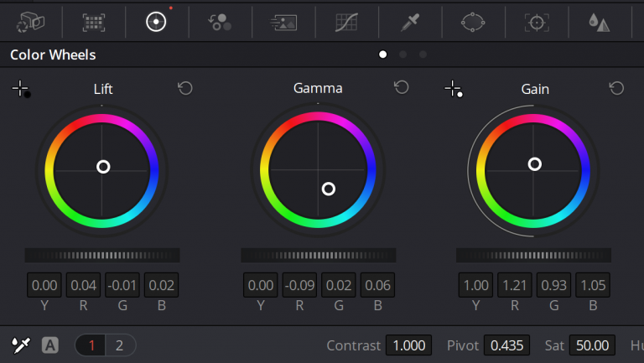The width and height of the screenshot is (644, 363).
Task: Click the Contrast value field
Action: (408, 345)
